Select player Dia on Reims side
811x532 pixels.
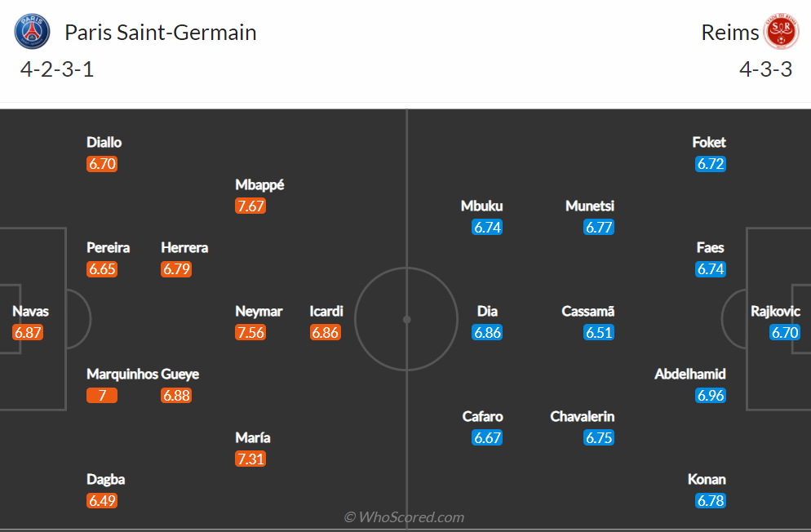point(487,311)
